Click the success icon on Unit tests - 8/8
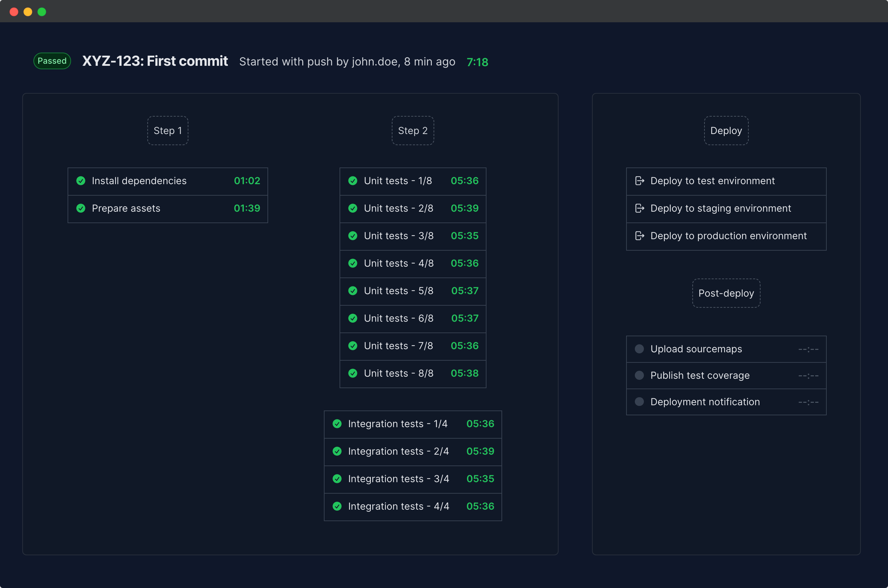The image size is (888, 588). [353, 373]
